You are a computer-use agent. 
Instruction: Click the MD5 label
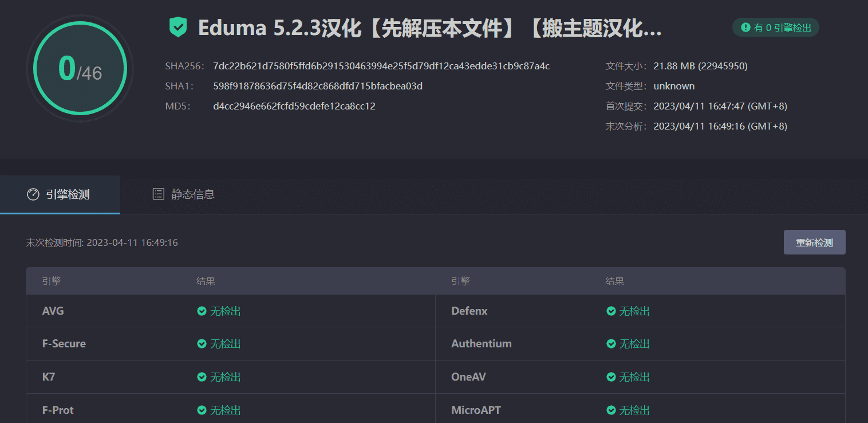click(178, 106)
